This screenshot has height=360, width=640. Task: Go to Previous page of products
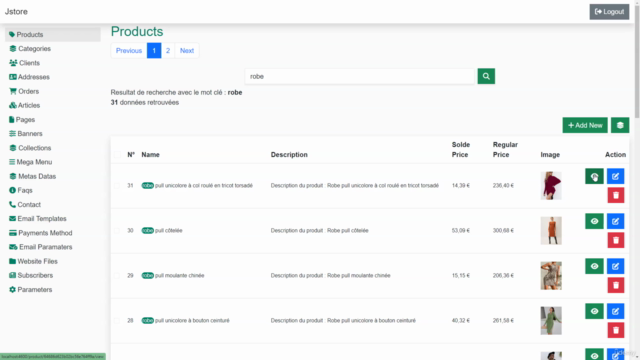(x=129, y=51)
